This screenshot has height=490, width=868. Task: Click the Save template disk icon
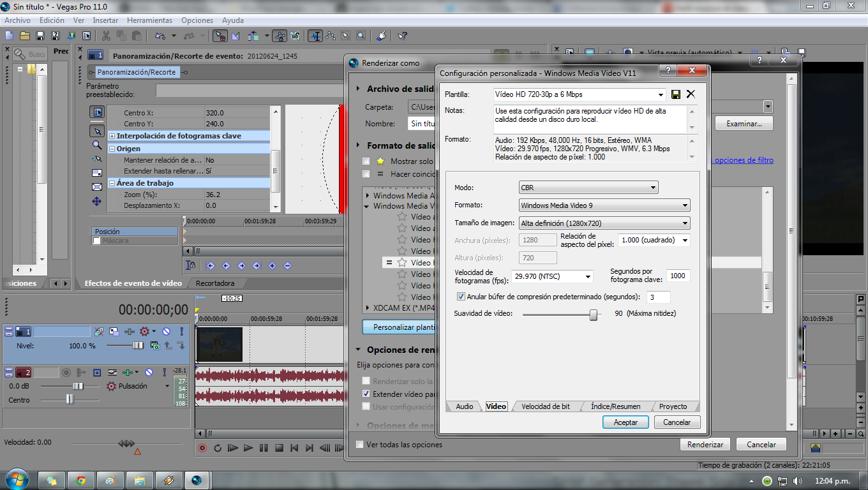[x=677, y=94]
